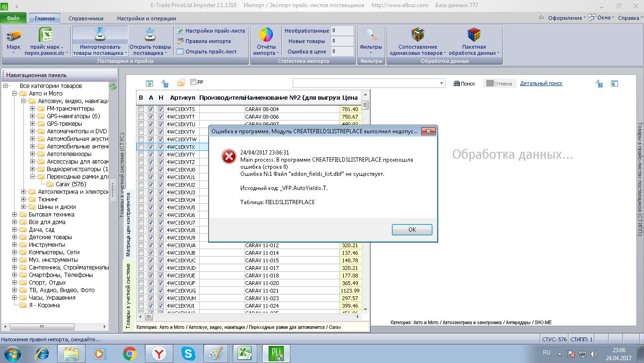Uncheck column А box for row 4WC1EKVU0
This screenshot has height=363, width=644.
(x=151, y=170)
